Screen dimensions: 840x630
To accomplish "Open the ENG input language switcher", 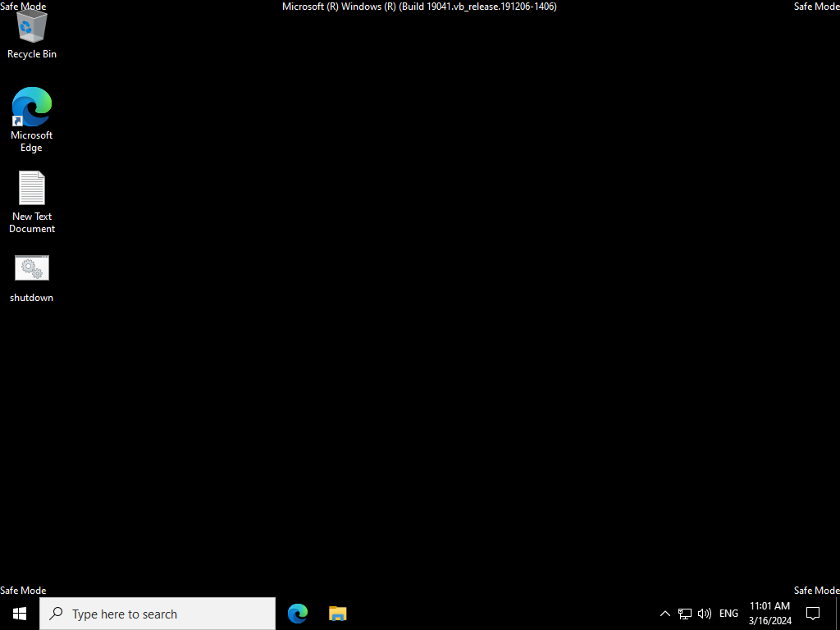I will (x=728, y=614).
